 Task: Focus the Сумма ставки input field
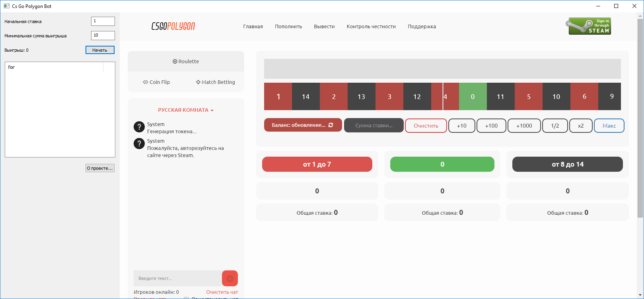click(x=374, y=125)
